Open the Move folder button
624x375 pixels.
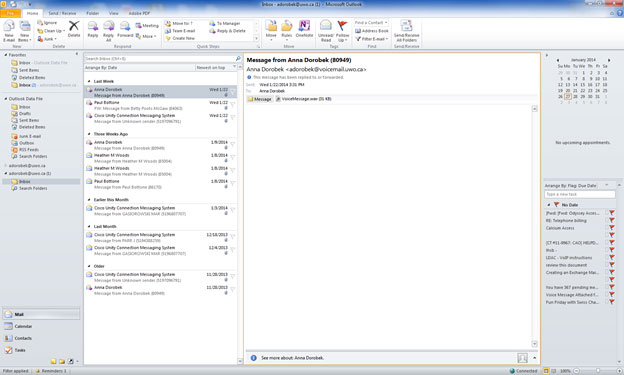(271, 31)
